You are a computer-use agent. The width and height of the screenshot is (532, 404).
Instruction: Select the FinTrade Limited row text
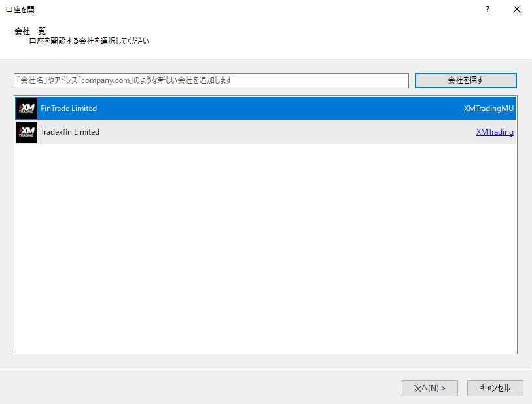[69, 109]
